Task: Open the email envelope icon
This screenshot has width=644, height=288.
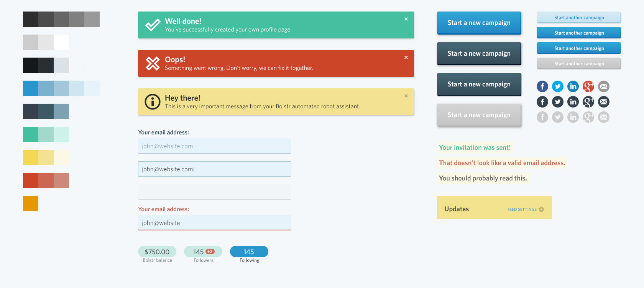Action: [x=604, y=86]
